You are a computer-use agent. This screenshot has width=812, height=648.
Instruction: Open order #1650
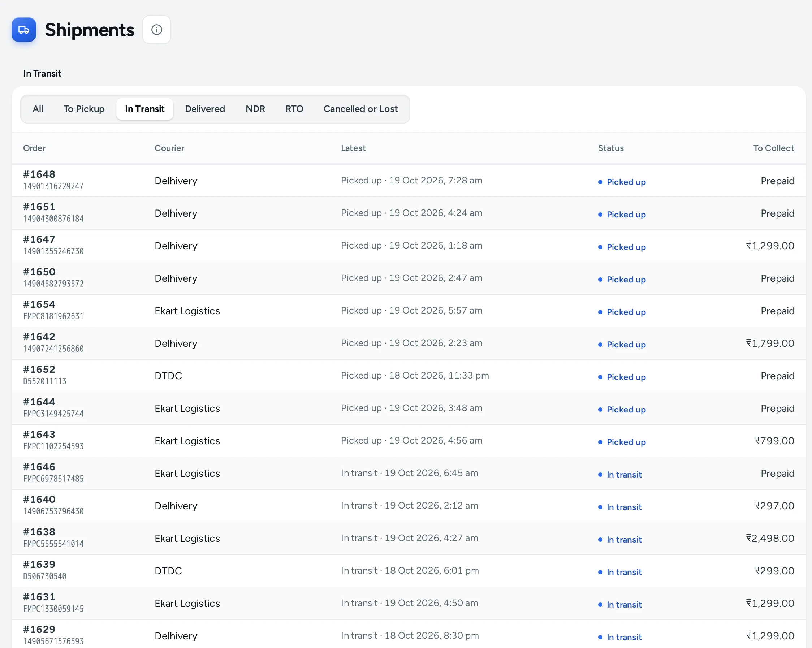[x=39, y=272]
